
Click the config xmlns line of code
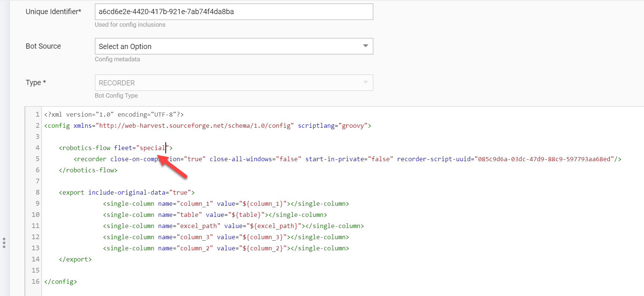pyautogui.click(x=208, y=126)
